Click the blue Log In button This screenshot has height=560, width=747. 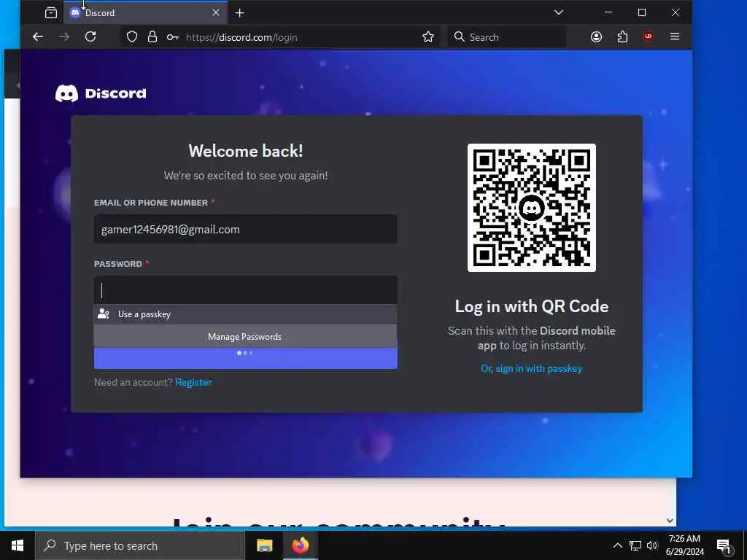246,357
